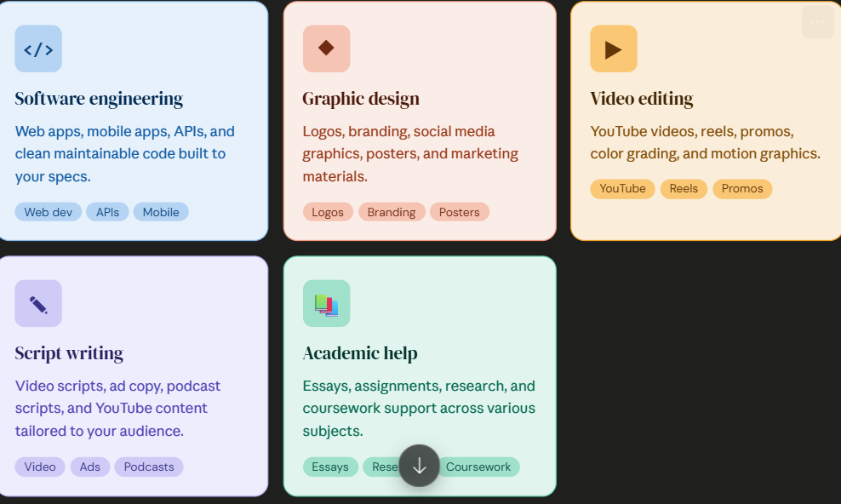841x504 pixels.
Task: Select the Web dev tag
Action: coord(49,212)
